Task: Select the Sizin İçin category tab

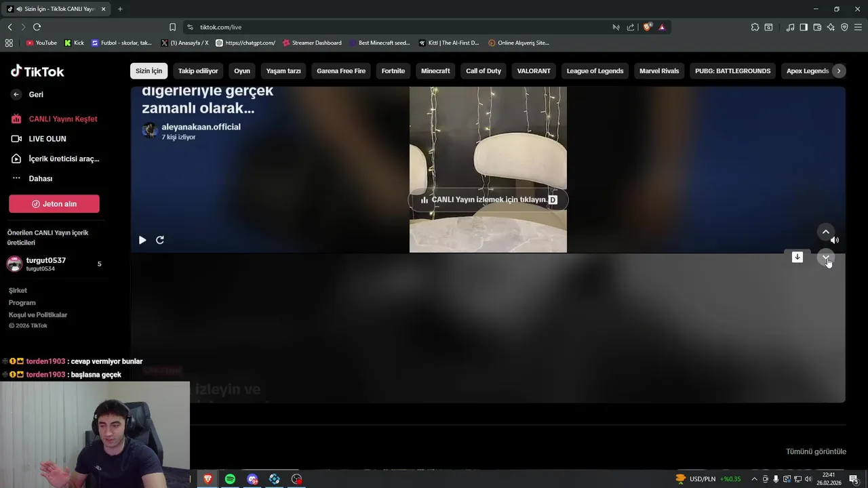Action: (x=149, y=71)
